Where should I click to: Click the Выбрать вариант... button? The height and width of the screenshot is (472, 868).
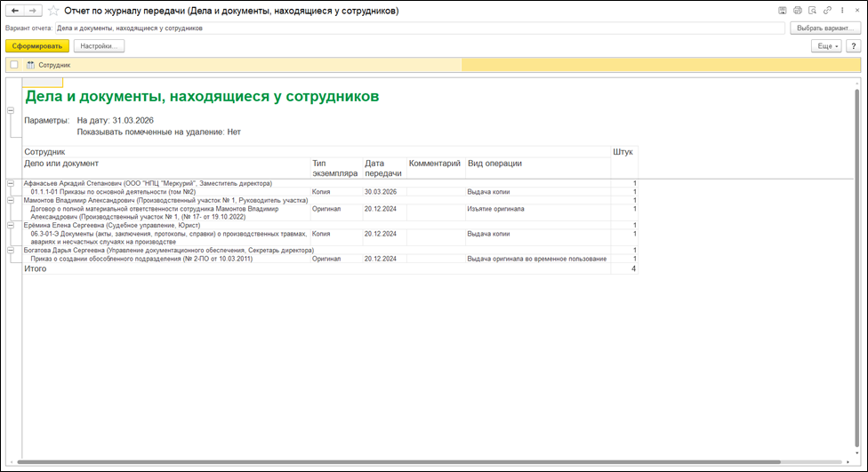coord(824,28)
